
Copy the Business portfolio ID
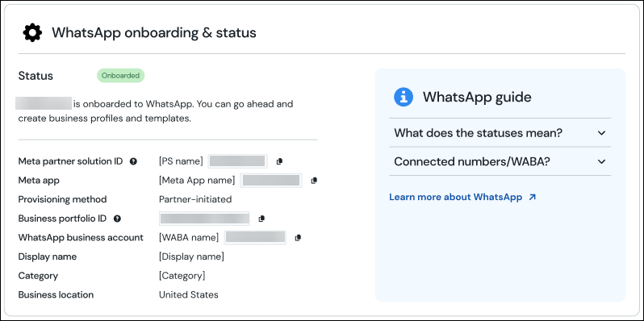(261, 219)
